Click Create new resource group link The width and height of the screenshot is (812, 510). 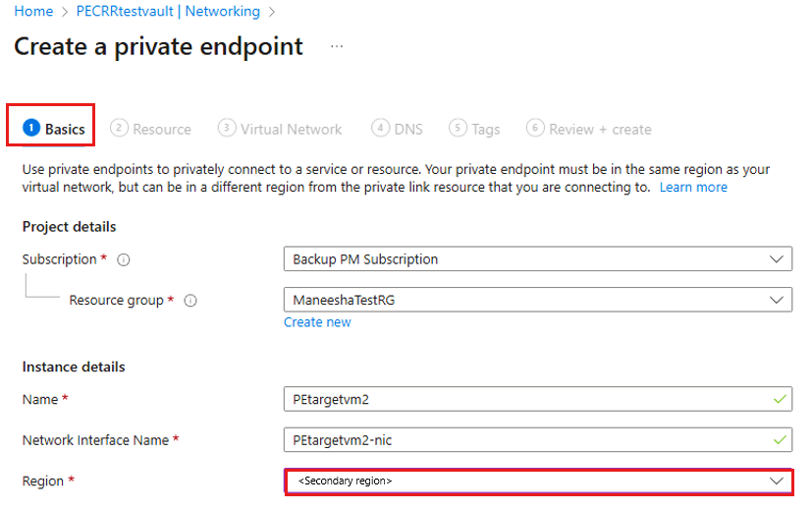(317, 322)
